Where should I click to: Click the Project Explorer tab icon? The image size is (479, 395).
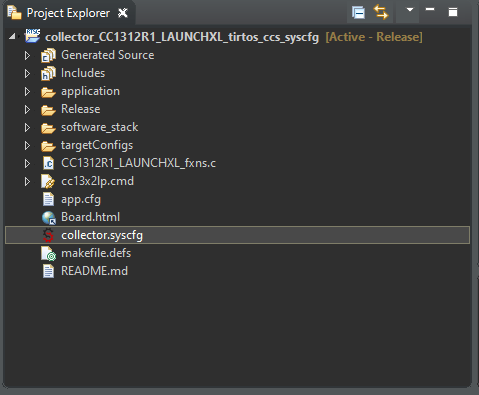(x=14, y=13)
